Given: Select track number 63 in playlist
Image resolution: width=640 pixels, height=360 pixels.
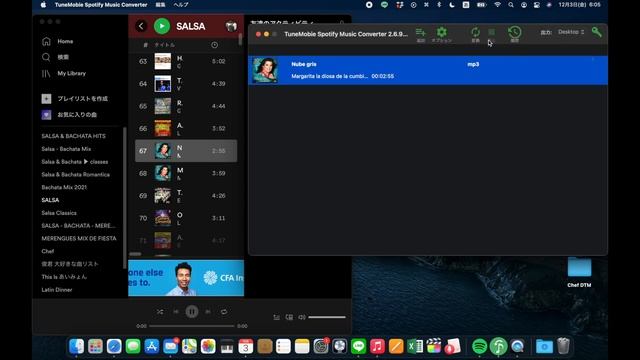Looking at the screenshot, I should click(x=186, y=61).
